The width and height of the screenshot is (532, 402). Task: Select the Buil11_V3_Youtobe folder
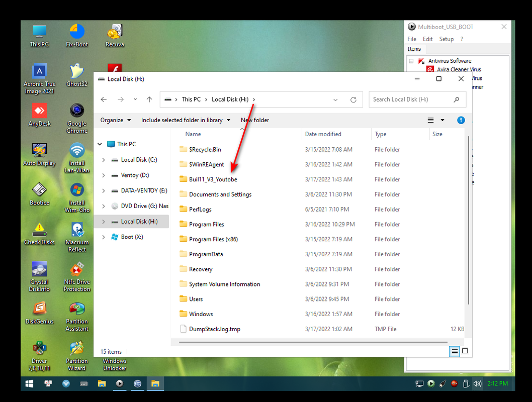pos(213,179)
